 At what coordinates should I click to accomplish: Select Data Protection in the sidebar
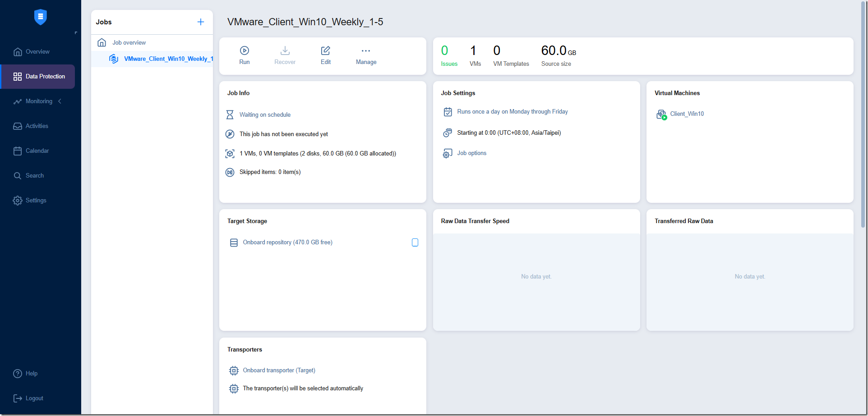click(38, 77)
